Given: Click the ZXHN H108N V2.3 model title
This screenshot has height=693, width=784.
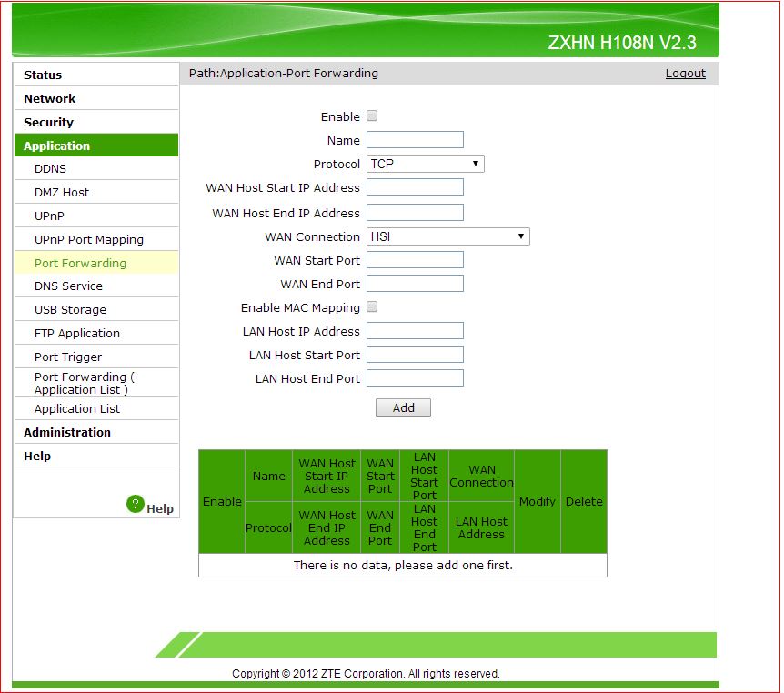Looking at the screenshot, I should (x=622, y=43).
